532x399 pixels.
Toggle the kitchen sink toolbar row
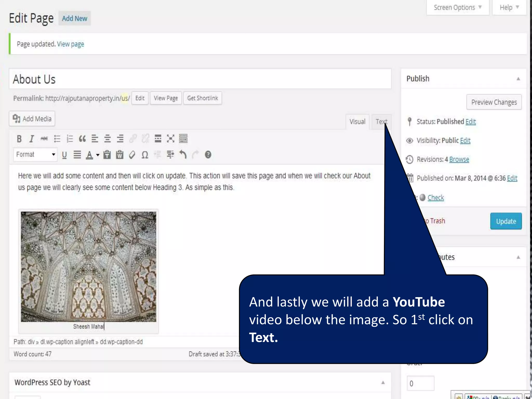tap(183, 139)
